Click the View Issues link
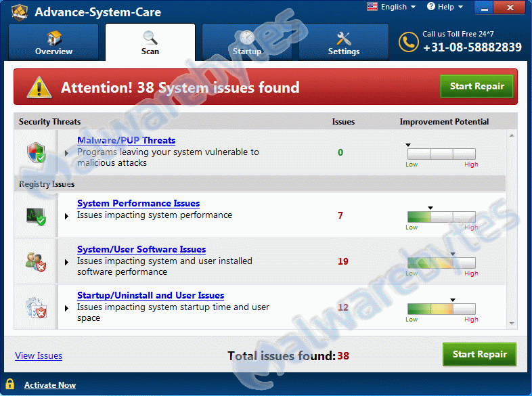The image size is (532, 396). tap(39, 355)
